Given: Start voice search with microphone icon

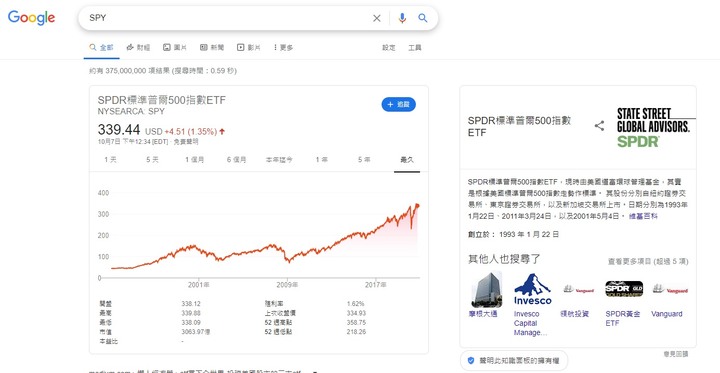Looking at the screenshot, I should (402, 18).
